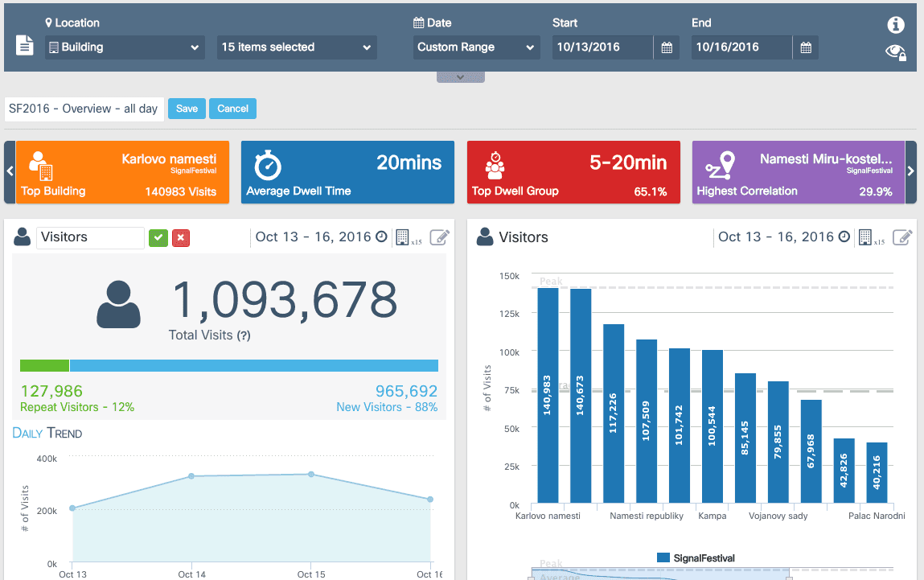Open the Start date calendar picker

[667, 47]
